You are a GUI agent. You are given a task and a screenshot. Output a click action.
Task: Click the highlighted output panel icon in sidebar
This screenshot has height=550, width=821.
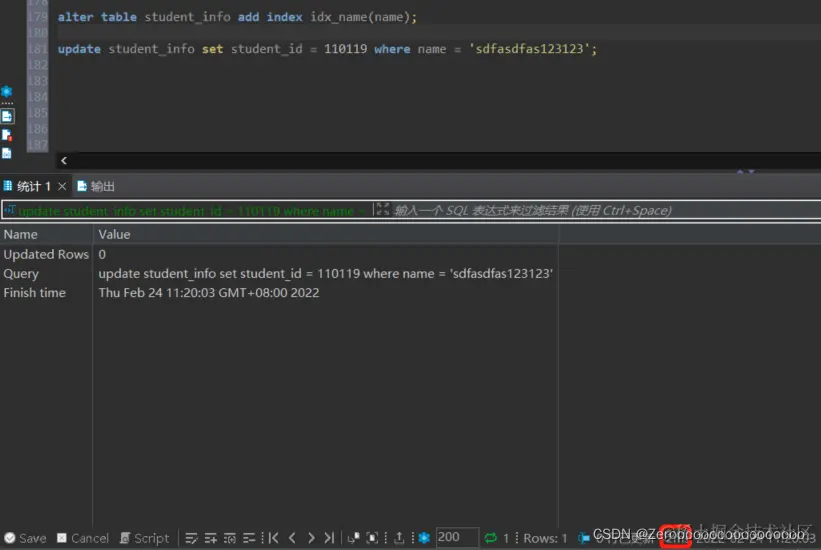coord(7,116)
